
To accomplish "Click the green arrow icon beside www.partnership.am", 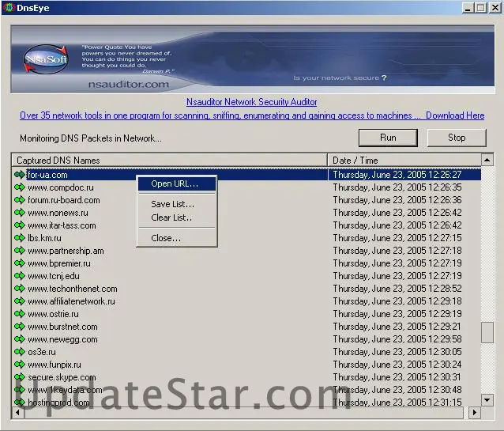I will (x=20, y=251).
